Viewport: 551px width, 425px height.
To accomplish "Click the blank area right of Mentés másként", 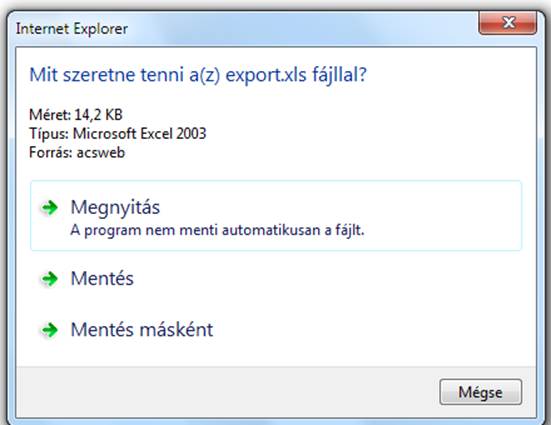I will (x=365, y=330).
